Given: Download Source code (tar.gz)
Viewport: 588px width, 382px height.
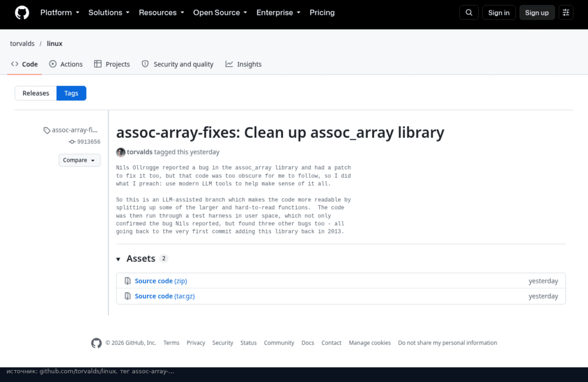Looking at the screenshot, I should pos(165,296).
